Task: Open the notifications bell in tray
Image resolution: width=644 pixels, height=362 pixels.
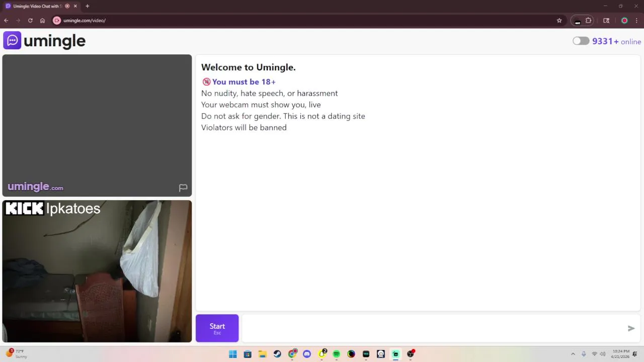Action: tap(635, 354)
